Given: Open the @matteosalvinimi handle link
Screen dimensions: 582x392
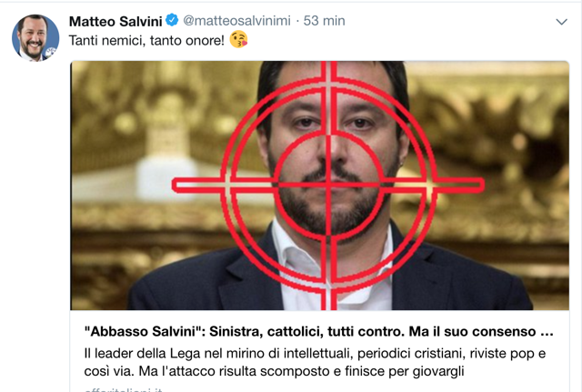Looking at the screenshot, I should [x=236, y=21].
